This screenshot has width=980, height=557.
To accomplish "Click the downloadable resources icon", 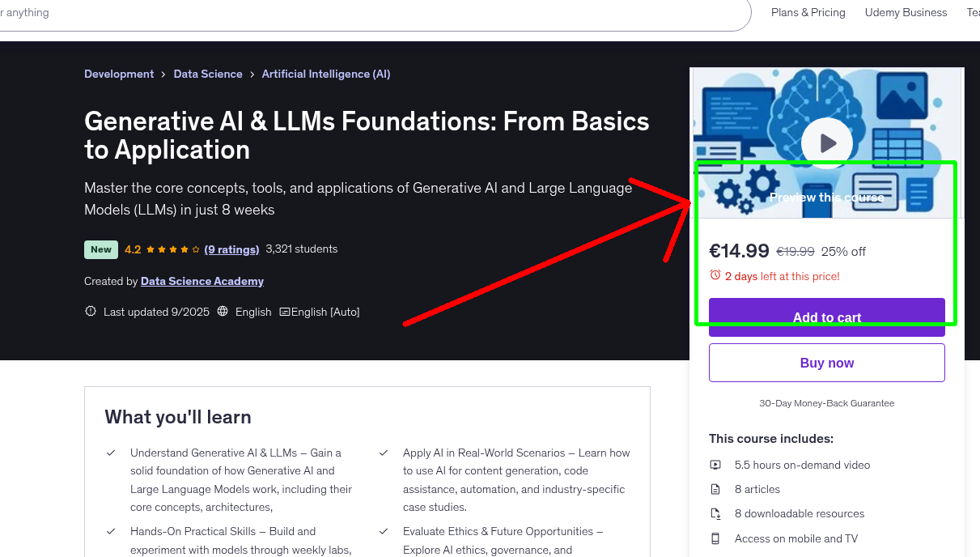I will pos(715,513).
